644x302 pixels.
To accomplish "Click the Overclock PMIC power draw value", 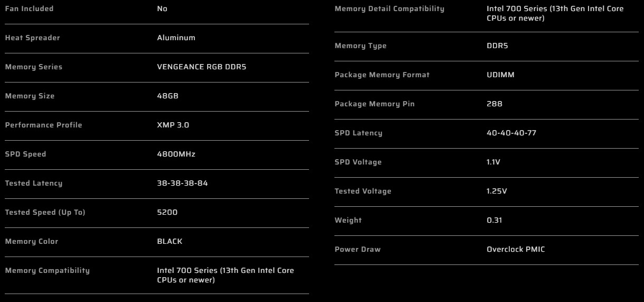I will 516,250.
